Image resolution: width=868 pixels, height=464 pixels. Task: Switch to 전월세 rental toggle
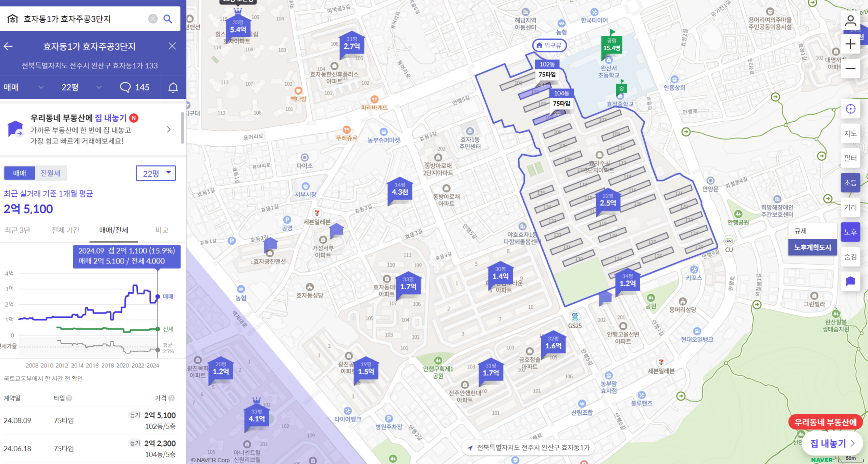click(50, 173)
